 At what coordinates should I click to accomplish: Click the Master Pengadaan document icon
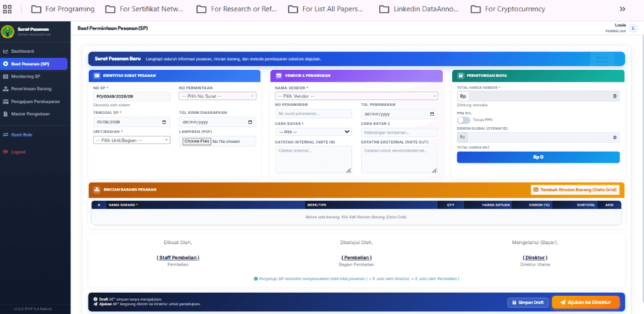(x=6, y=114)
